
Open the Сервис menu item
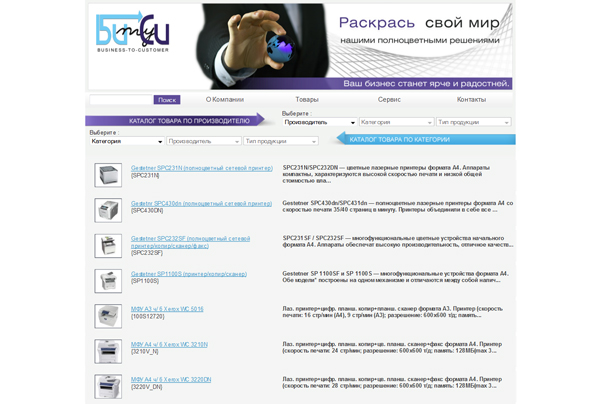click(x=389, y=99)
